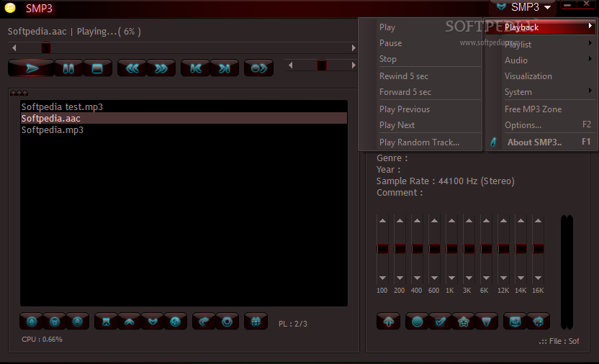Choose Pause in the Playback submenu
The image size is (599, 364).
(x=420, y=43)
